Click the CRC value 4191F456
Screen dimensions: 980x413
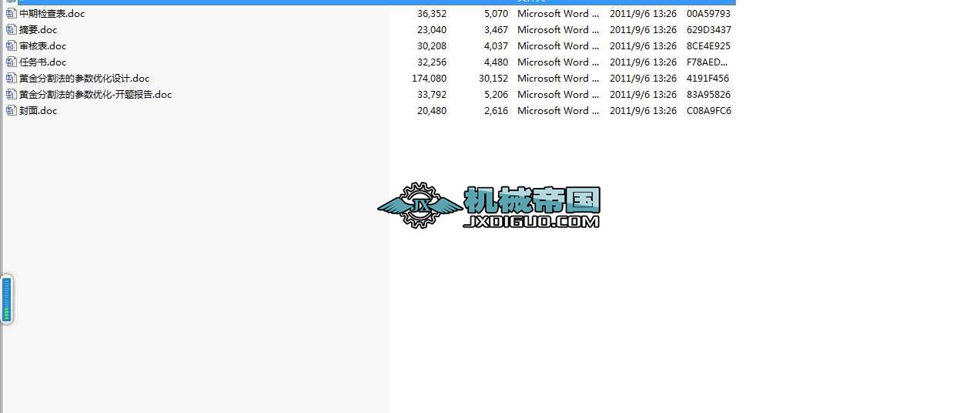pos(708,79)
